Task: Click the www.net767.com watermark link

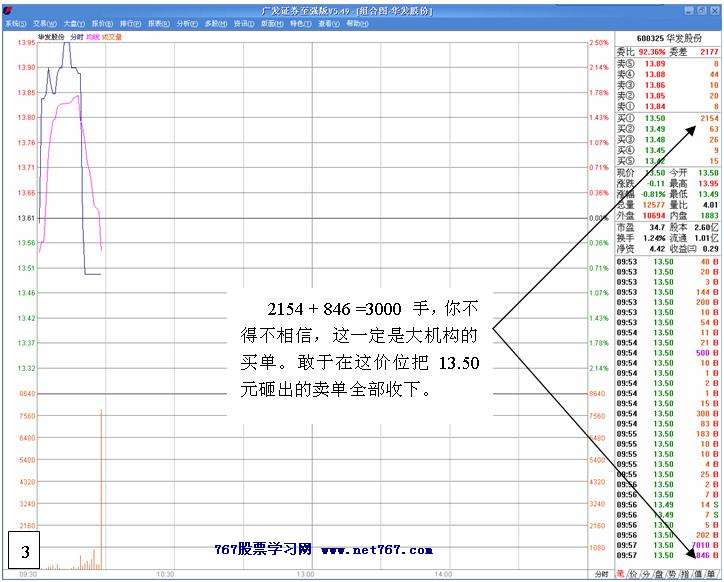Action: [x=376, y=550]
